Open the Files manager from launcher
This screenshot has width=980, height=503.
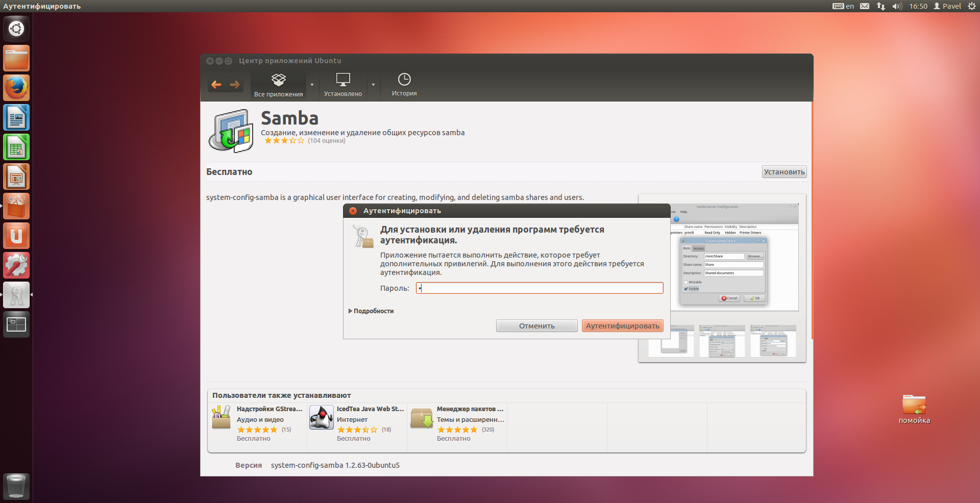click(16, 58)
